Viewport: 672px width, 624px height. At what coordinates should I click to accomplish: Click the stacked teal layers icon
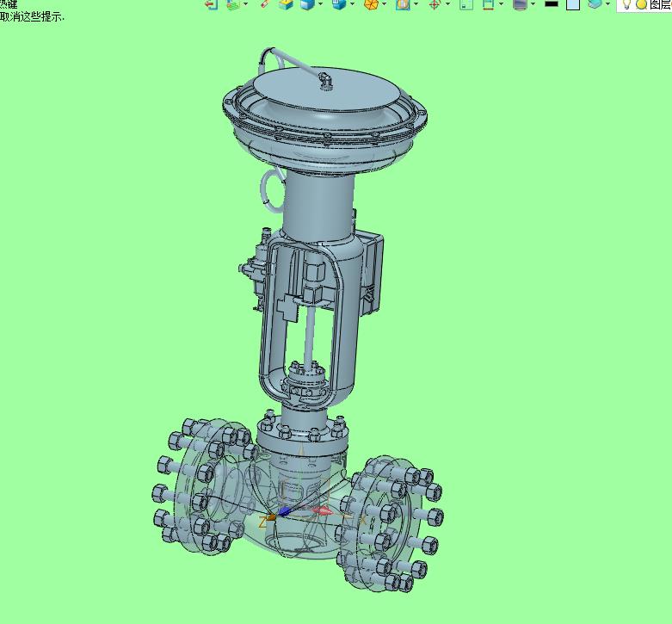[595, 3]
